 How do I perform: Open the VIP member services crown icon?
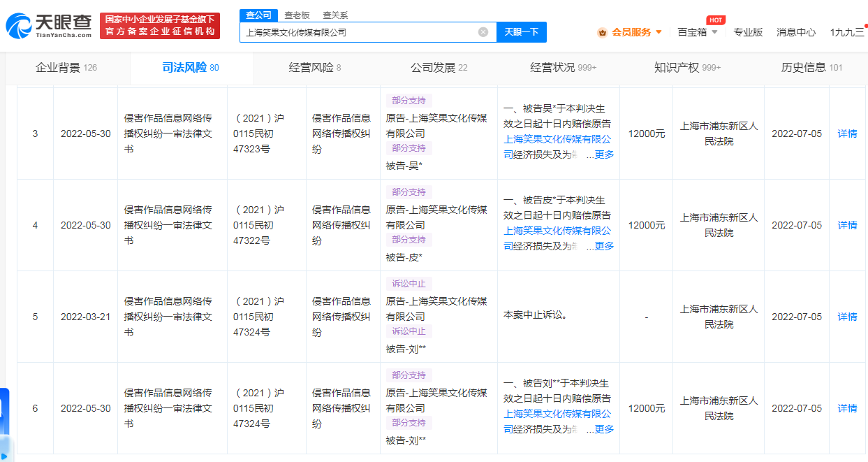click(602, 32)
